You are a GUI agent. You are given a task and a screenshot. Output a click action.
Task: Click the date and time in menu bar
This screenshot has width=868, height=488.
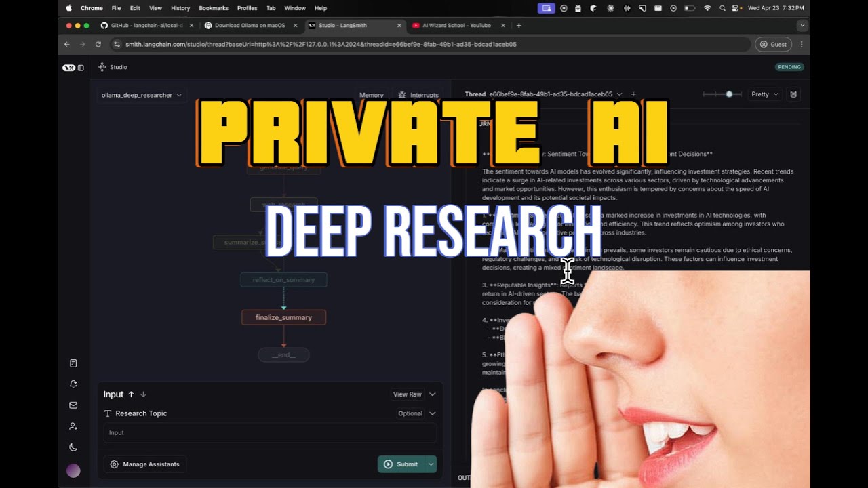(x=776, y=8)
